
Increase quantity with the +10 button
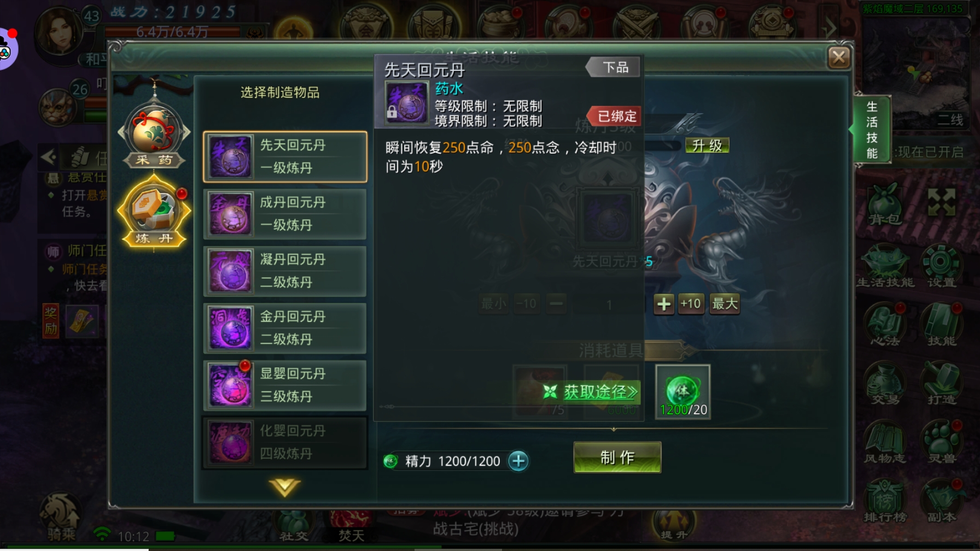[691, 303]
